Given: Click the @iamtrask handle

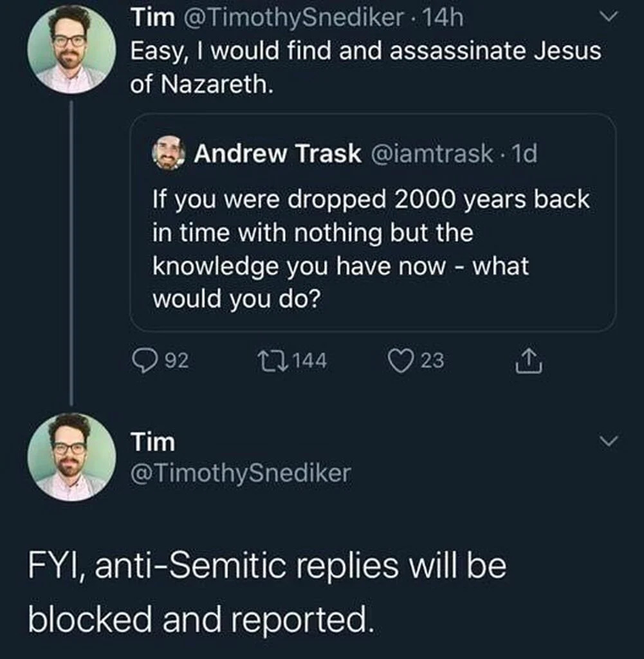Looking at the screenshot, I should [428, 154].
